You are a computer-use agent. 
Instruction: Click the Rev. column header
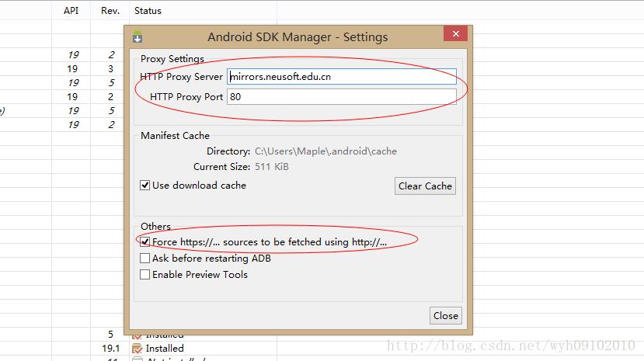(x=110, y=11)
